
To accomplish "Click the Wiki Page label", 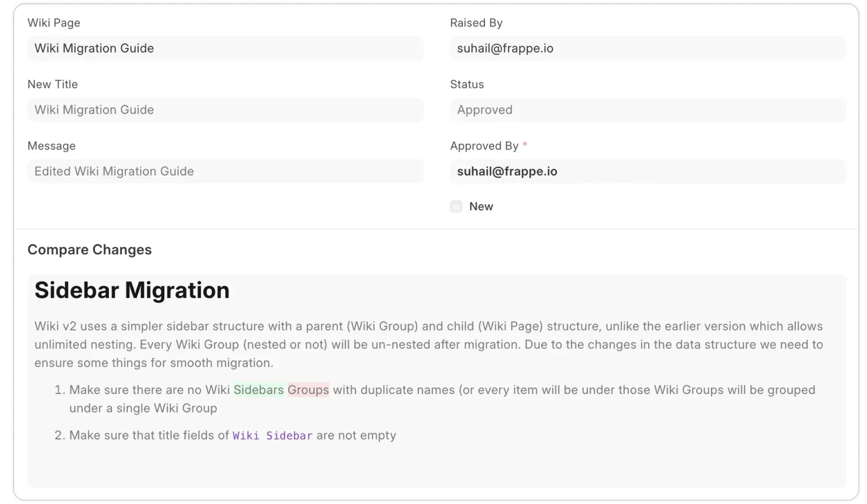I will [x=54, y=23].
